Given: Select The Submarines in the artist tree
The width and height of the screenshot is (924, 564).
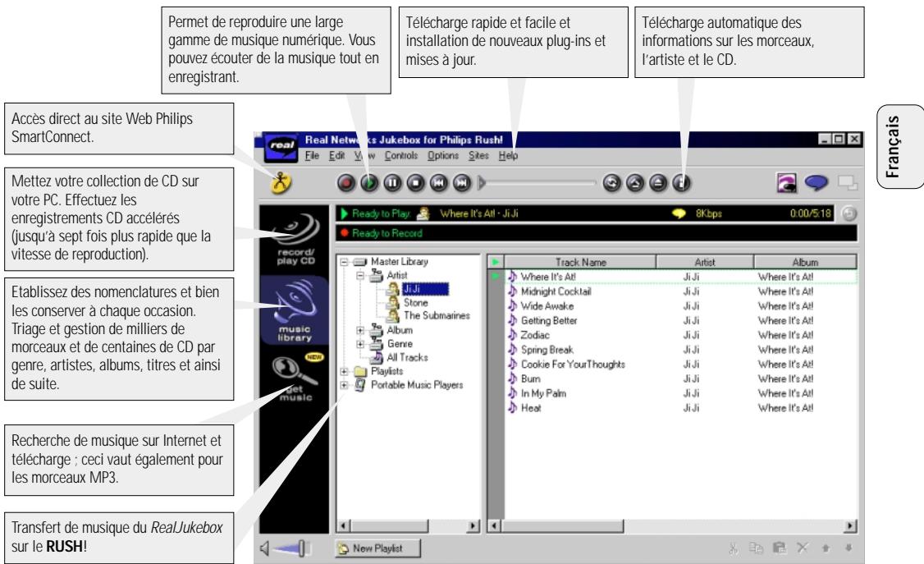Looking at the screenshot, I should coord(437,315).
